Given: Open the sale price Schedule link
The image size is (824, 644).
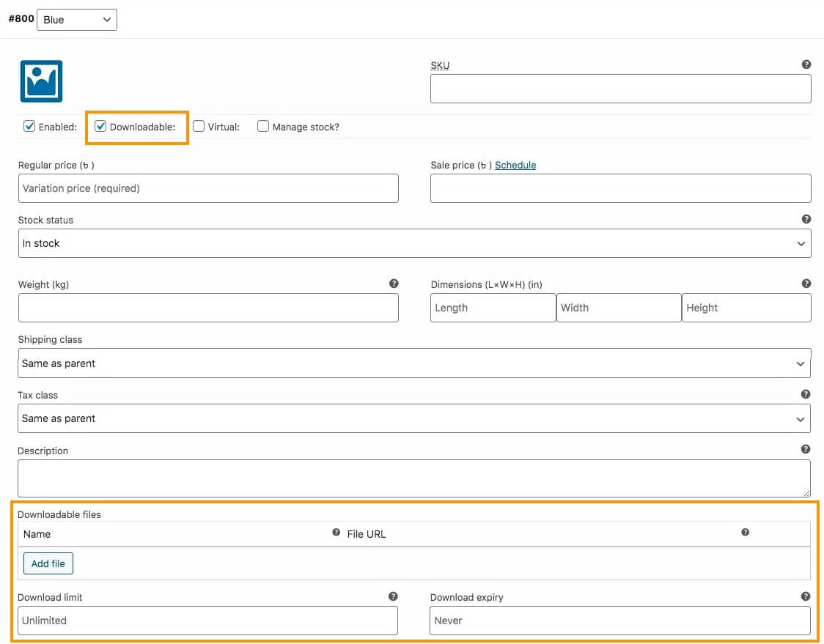Looking at the screenshot, I should pyautogui.click(x=515, y=165).
